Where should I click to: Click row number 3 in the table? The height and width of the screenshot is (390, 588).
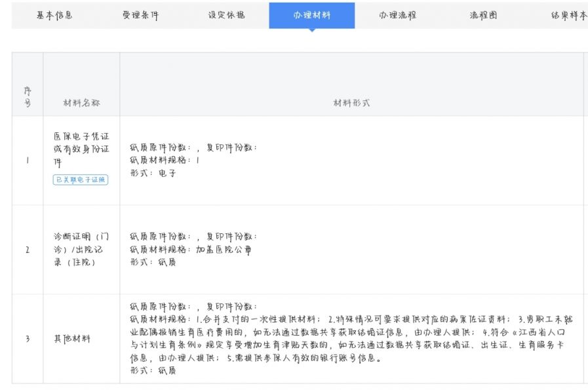(28, 339)
